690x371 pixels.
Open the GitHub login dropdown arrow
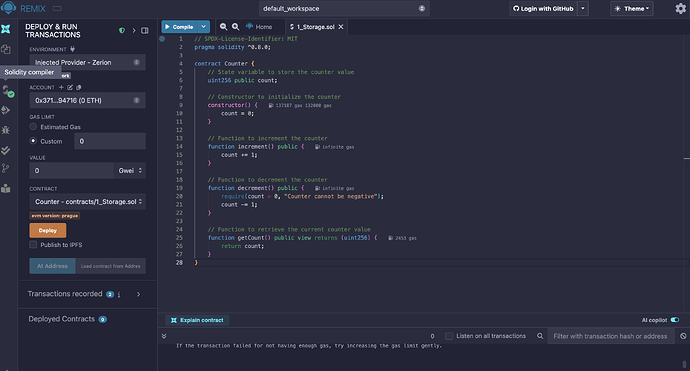[x=583, y=8]
